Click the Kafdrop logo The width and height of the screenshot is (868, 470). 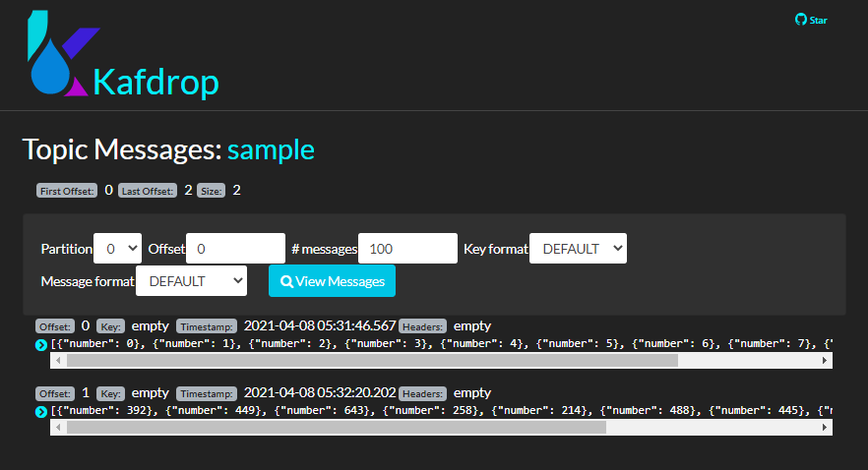pyautogui.click(x=123, y=55)
